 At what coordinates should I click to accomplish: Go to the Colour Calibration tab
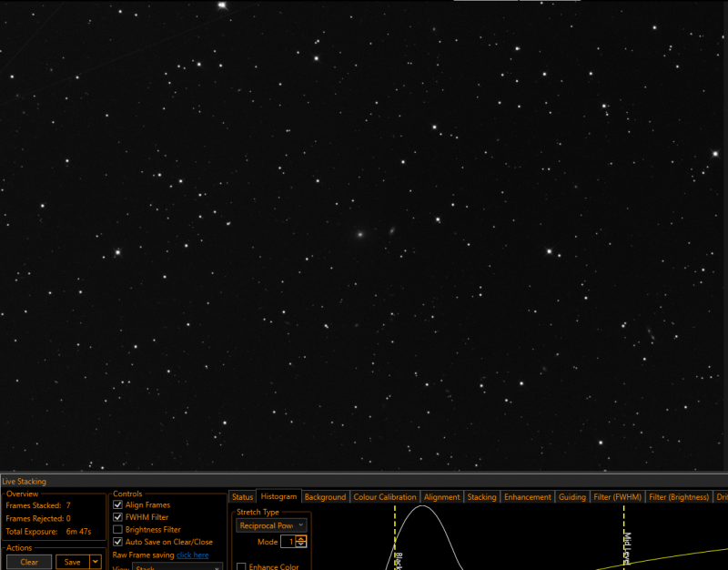click(x=385, y=496)
